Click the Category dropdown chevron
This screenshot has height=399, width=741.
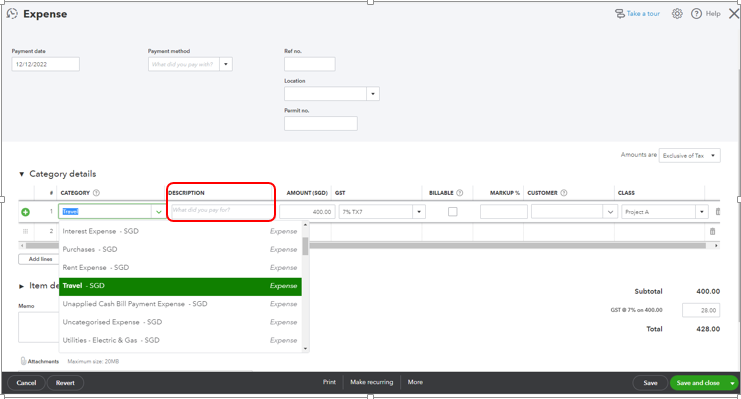(159, 212)
